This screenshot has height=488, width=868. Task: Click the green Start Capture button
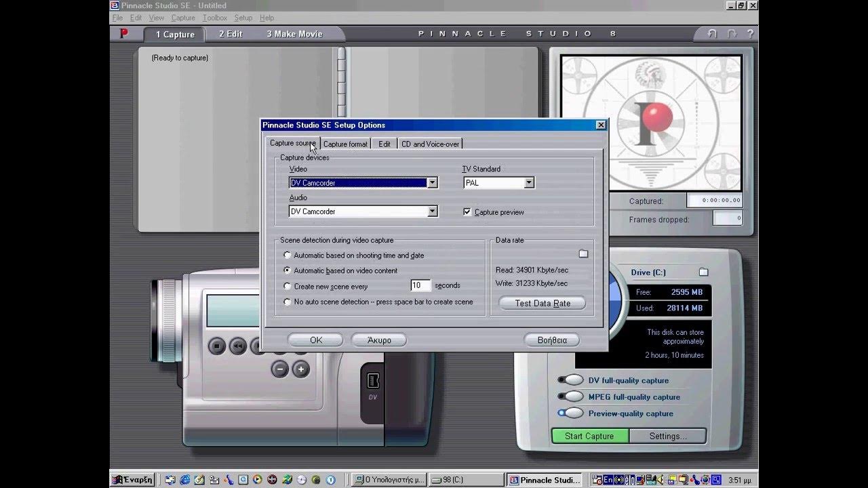pos(589,436)
